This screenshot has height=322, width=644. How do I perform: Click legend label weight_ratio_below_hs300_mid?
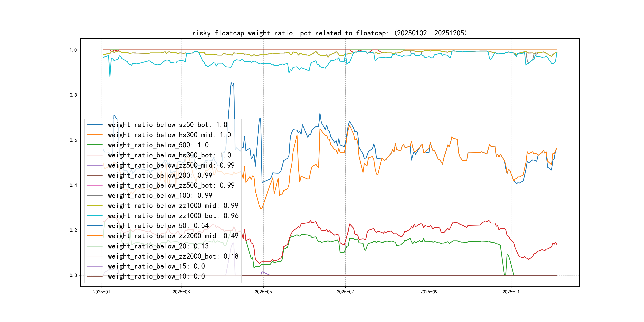tap(169, 135)
